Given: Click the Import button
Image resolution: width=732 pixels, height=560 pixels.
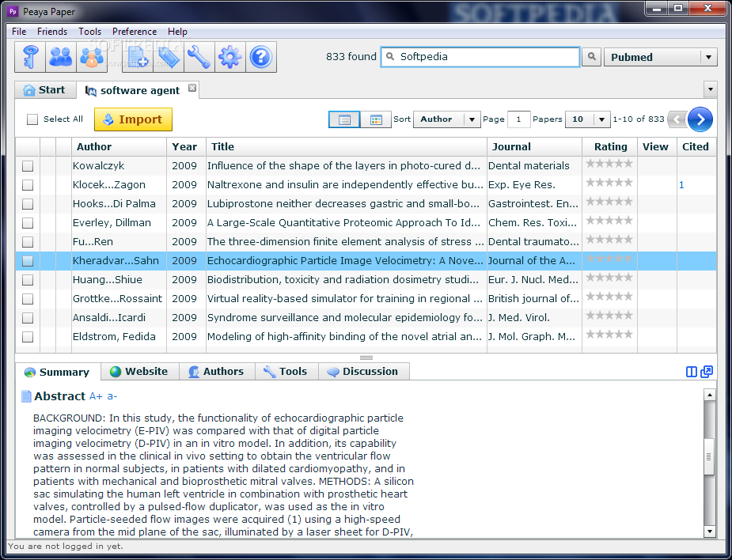Looking at the screenshot, I should pos(133,119).
